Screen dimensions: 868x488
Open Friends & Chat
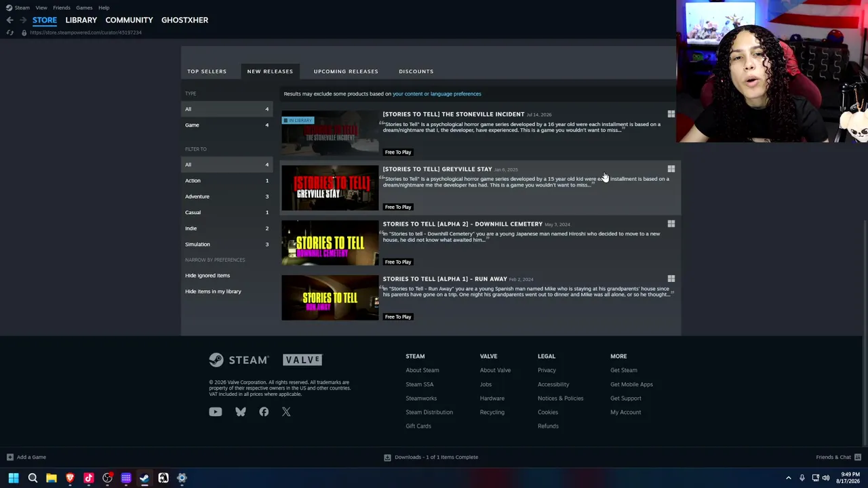838,457
